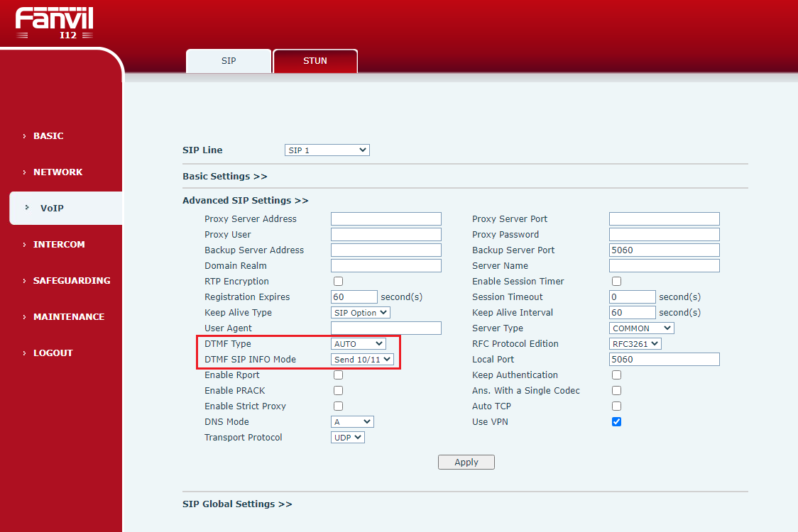Screen dimensions: 798x532
Task: Click LOGOUT in the sidebar
Action: tap(53, 353)
